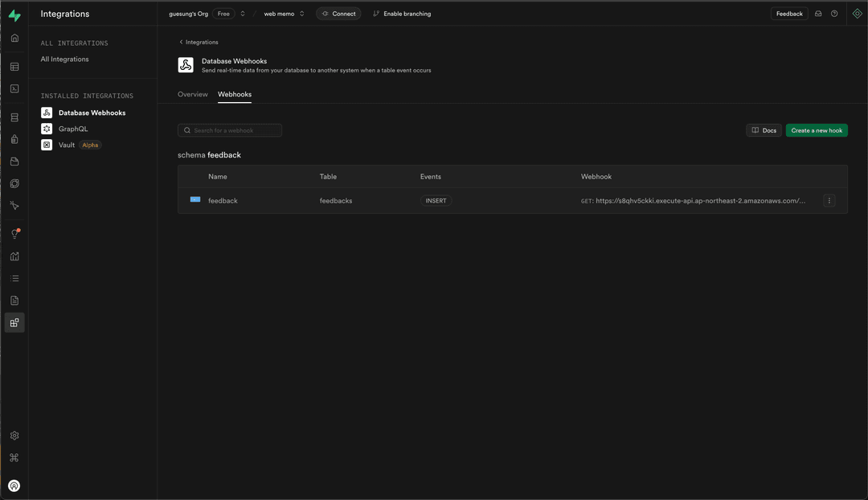The height and width of the screenshot is (500, 868).
Task: Open the user account avatar
Action: click(x=14, y=486)
